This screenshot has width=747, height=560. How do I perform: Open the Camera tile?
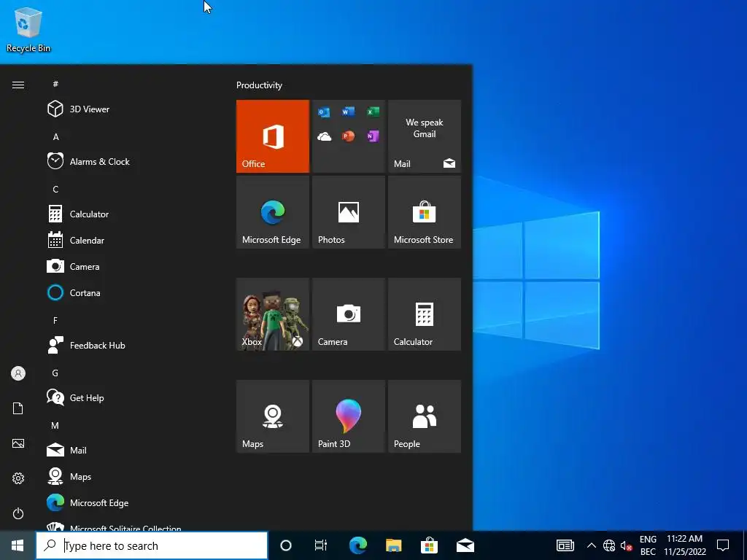349,314
